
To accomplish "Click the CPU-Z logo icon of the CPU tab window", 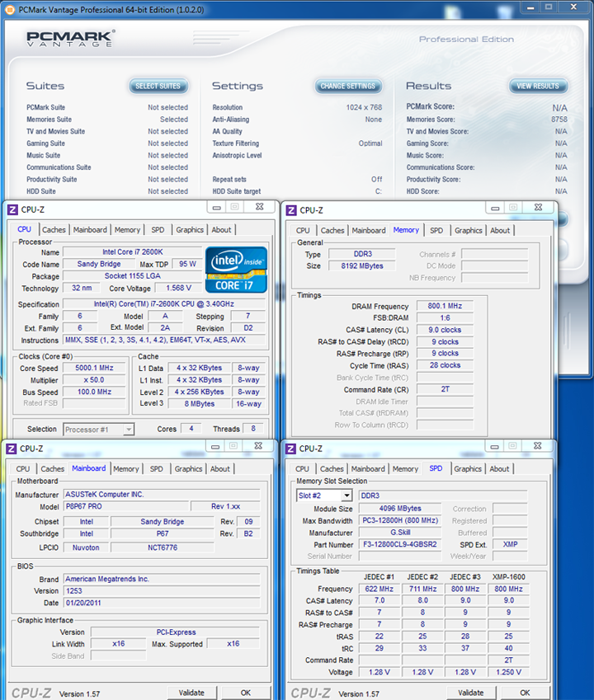I will click(13, 209).
